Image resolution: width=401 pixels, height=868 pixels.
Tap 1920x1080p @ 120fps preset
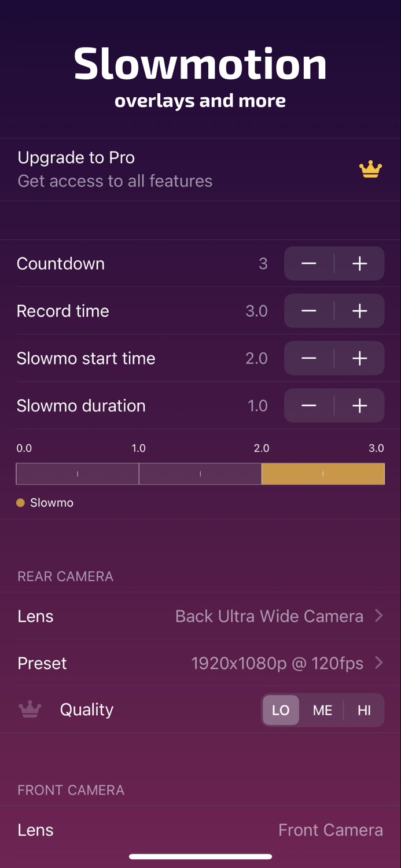click(277, 663)
